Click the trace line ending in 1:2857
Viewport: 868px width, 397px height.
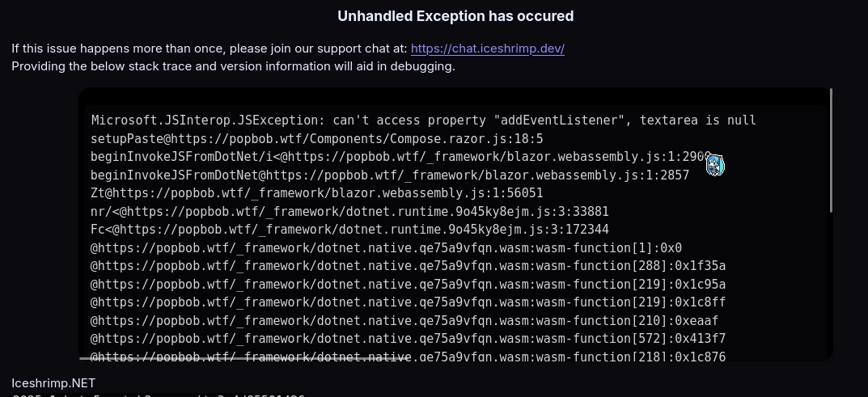389,175
